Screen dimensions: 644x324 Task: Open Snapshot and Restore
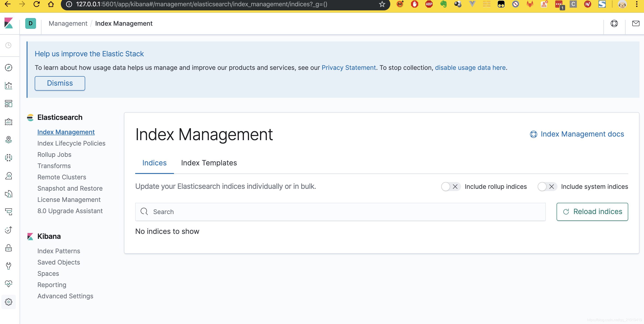point(70,188)
